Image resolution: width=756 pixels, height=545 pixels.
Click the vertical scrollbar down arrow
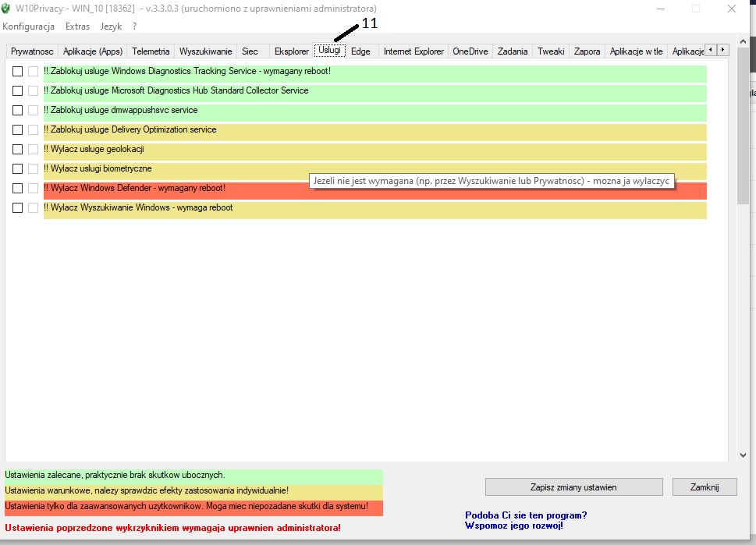pos(743,455)
